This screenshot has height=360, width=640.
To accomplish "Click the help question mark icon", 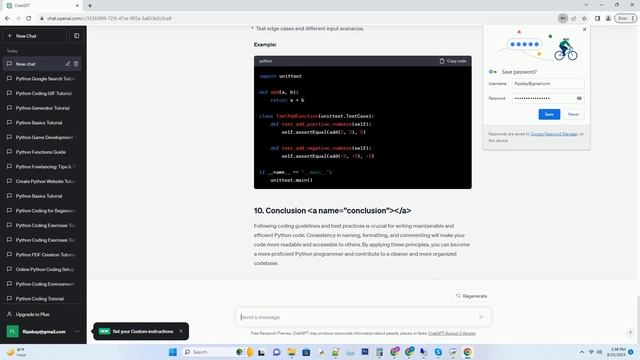I will pyautogui.click(x=630, y=333).
